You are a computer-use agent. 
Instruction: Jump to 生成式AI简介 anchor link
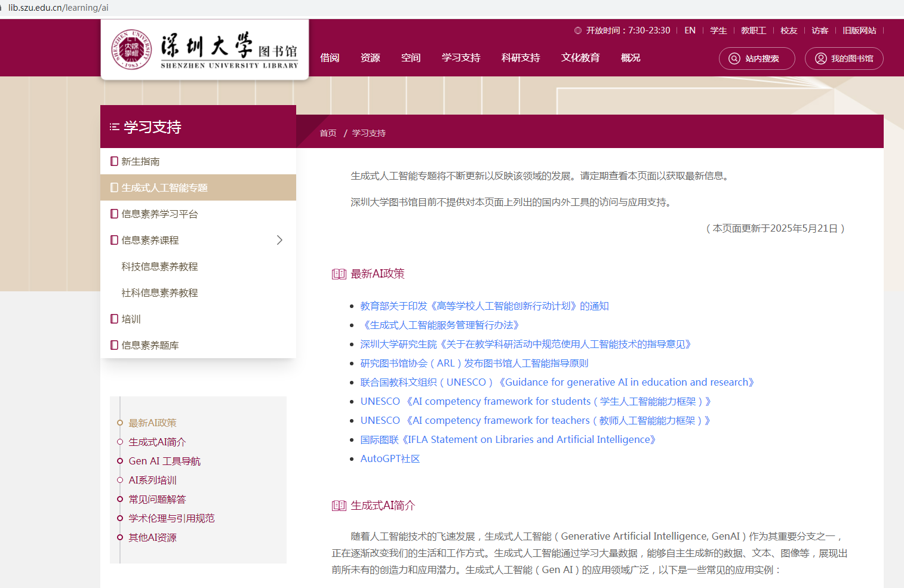pos(157,442)
